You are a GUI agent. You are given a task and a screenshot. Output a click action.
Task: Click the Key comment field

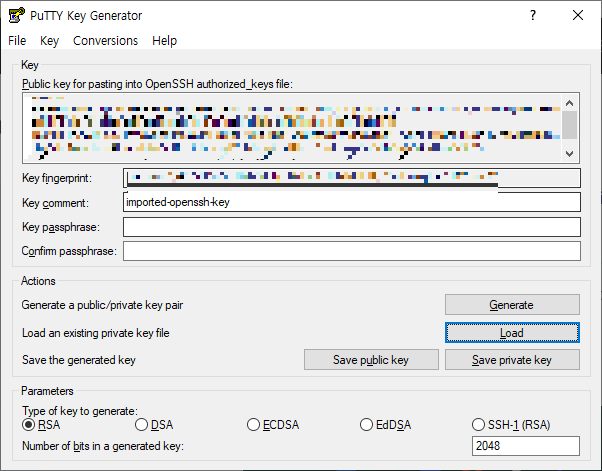(352, 202)
